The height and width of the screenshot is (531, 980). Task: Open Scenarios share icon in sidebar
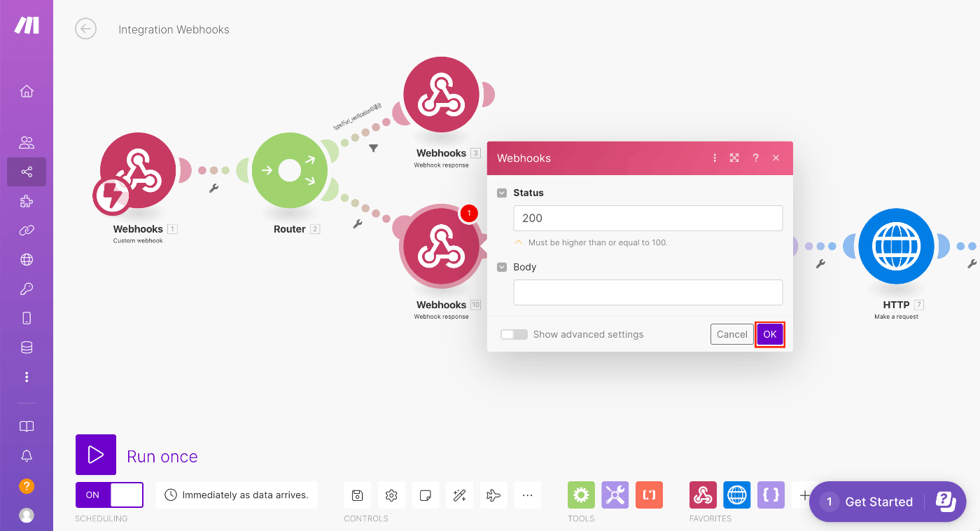[27, 172]
